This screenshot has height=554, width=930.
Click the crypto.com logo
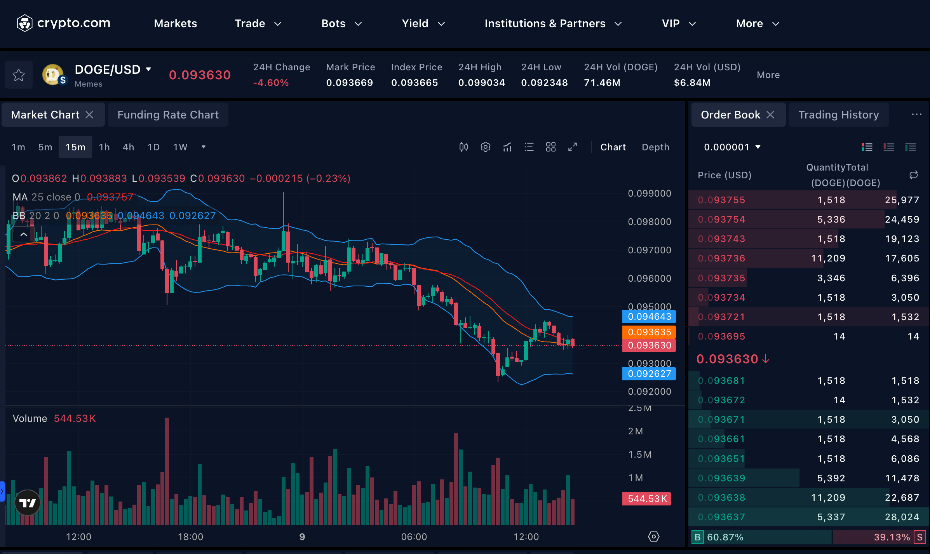click(63, 23)
